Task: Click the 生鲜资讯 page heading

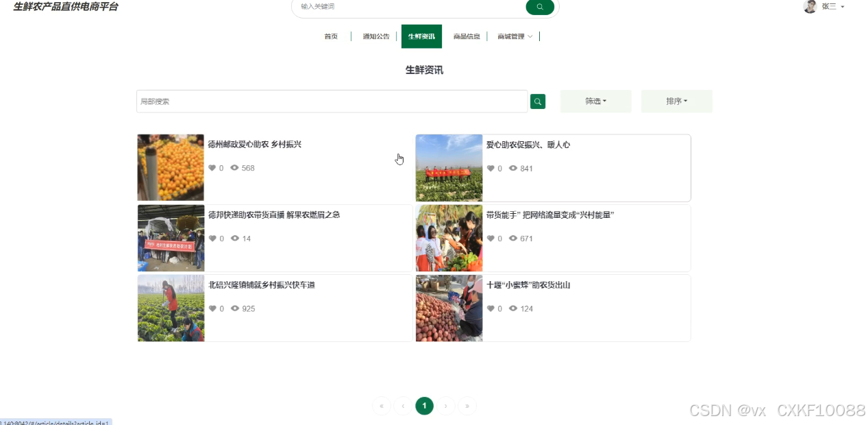Action: pos(424,70)
